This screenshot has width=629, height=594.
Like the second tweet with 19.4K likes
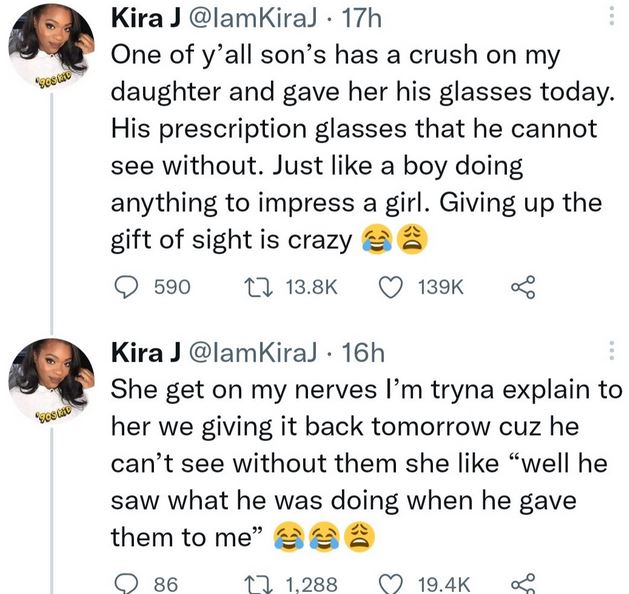pos(390,583)
